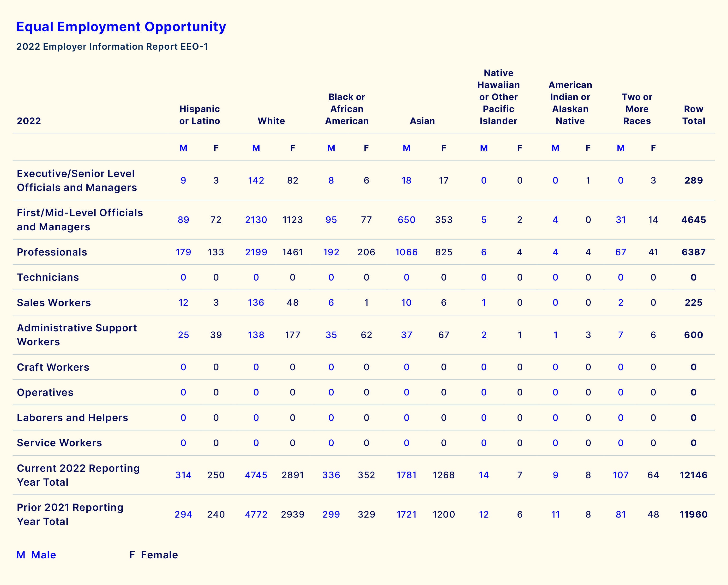Select the Professionals row label
This screenshot has width=728, height=585.
[x=52, y=252]
